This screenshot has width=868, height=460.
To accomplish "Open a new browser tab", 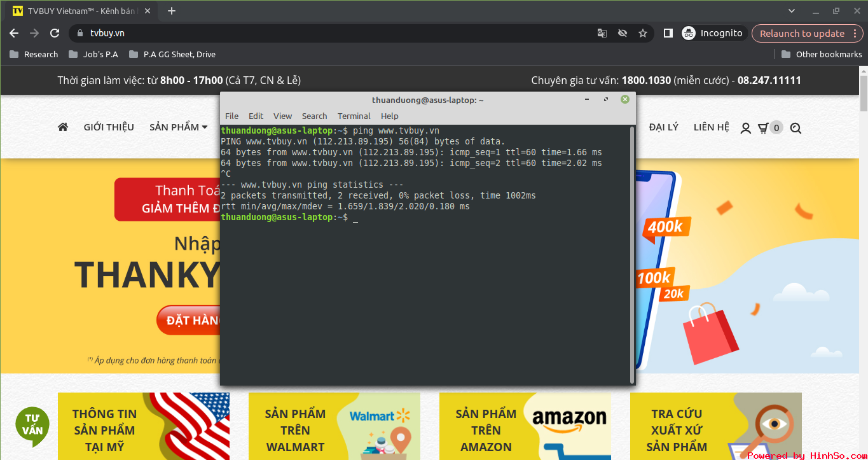I will coord(171,11).
